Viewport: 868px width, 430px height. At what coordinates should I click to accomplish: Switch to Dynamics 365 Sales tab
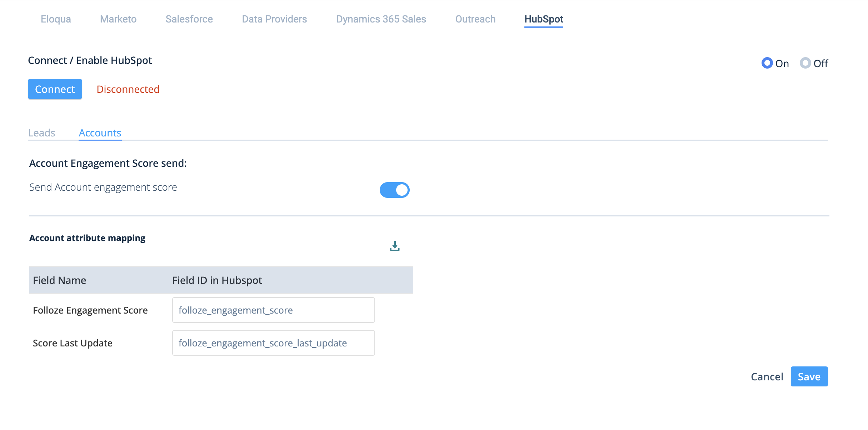(x=381, y=19)
